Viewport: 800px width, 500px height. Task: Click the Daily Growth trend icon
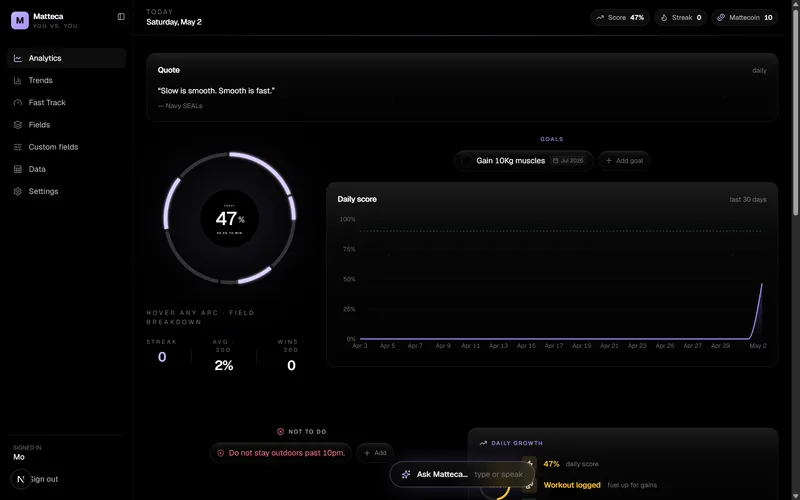483,443
